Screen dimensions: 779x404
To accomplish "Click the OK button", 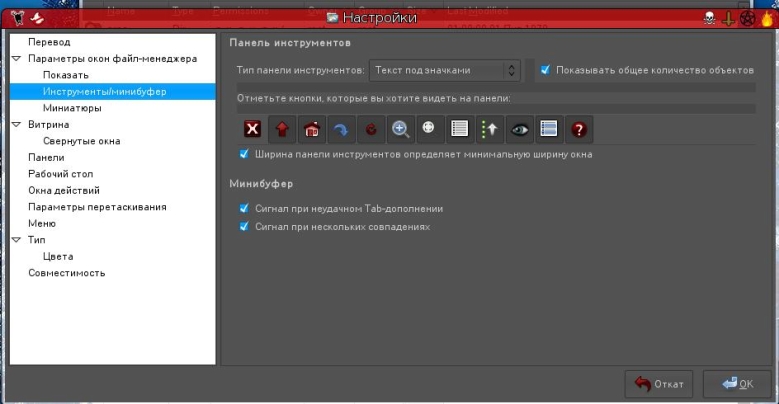I will [x=737, y=384].
